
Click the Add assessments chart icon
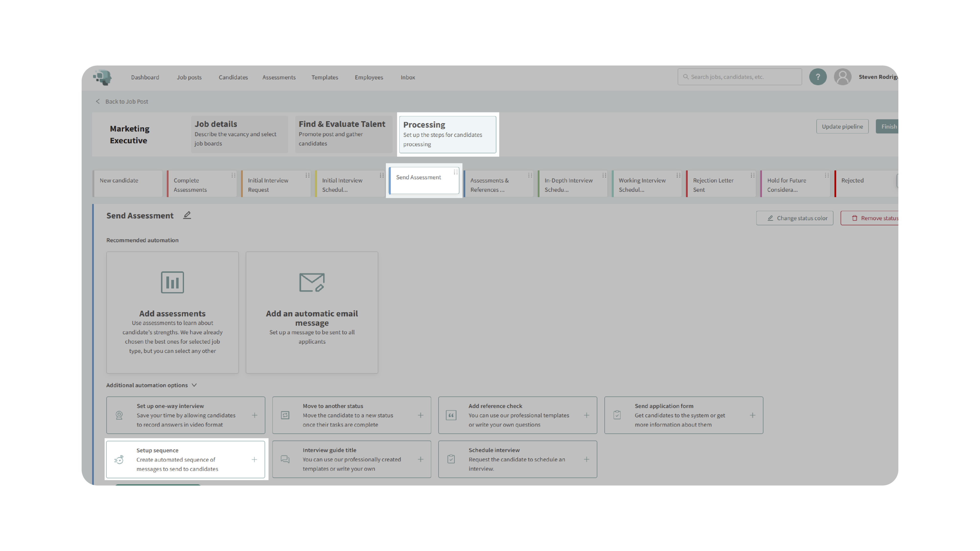coord(172,282)
